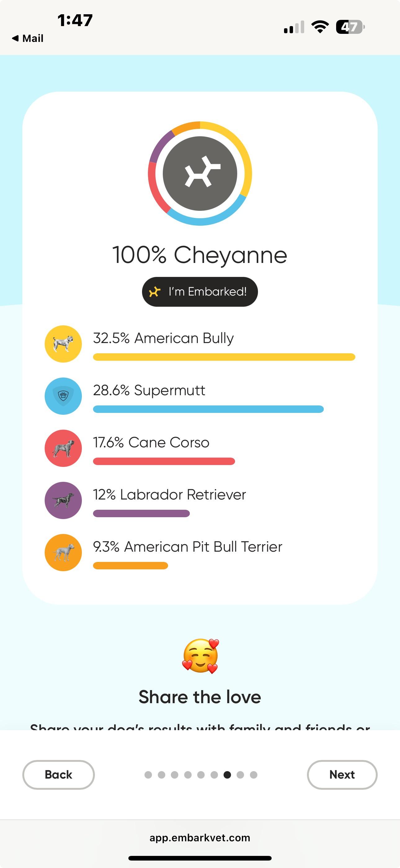Tap the I'm Embarked! badge

(200, 292)
